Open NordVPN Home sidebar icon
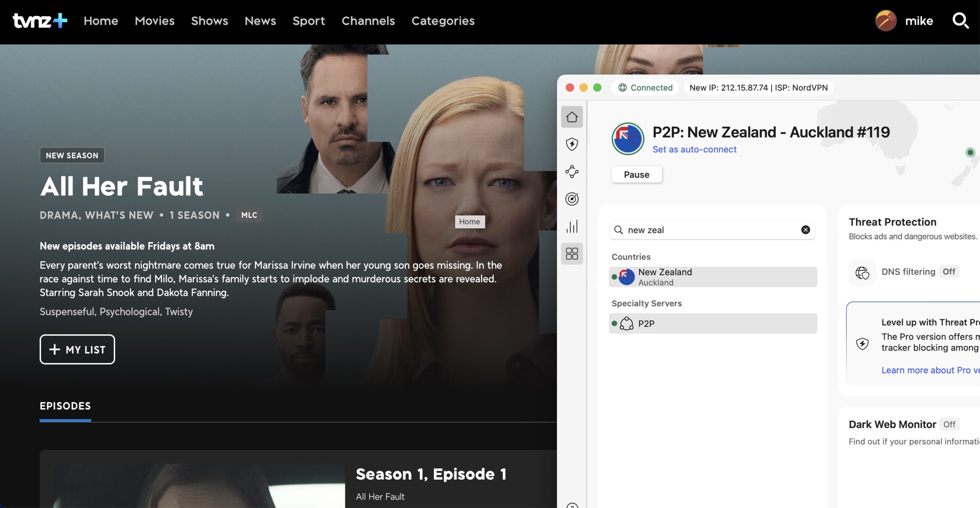Screen dimensions: 980x508 (572, 117)
